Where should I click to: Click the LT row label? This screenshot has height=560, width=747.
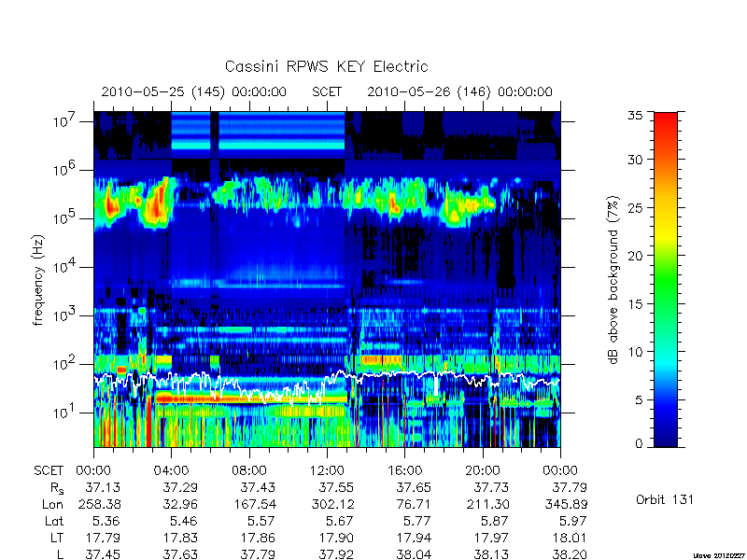tap(57, 538)
